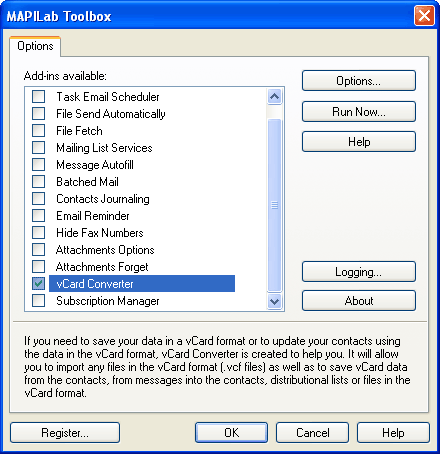Click the Help button below Run Now
440x454 pixels.
coord(359,142)
